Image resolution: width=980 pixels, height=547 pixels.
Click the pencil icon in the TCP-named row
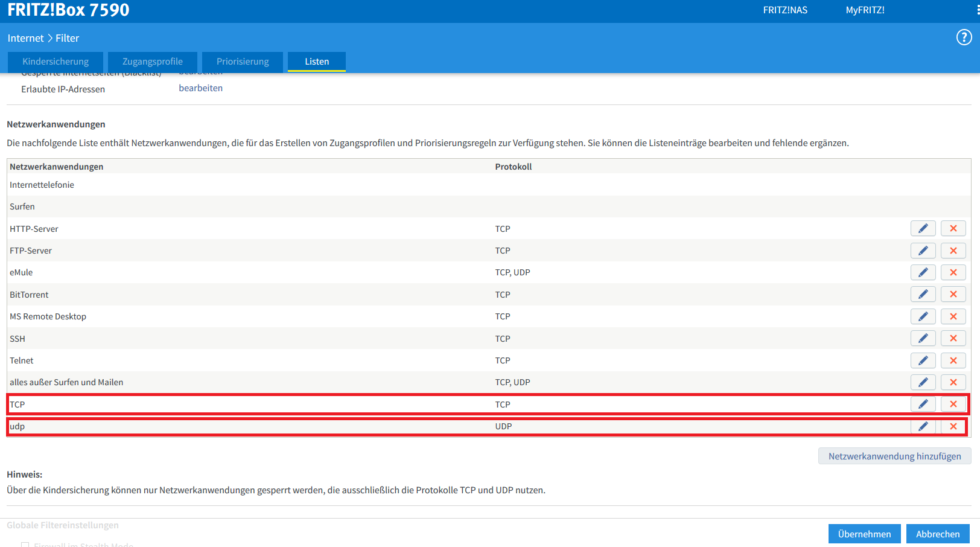pos(923,404)
